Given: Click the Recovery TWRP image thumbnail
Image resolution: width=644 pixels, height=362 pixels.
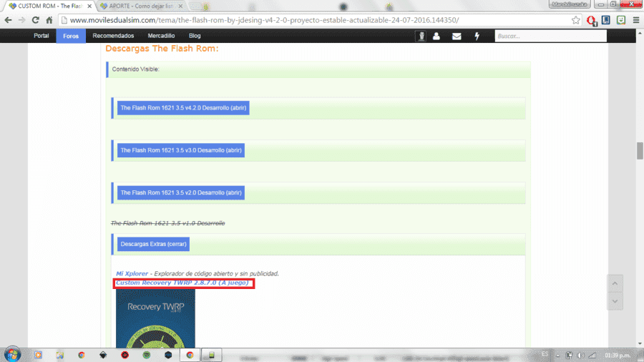Looking at the screenshot, I should (155, 318).
